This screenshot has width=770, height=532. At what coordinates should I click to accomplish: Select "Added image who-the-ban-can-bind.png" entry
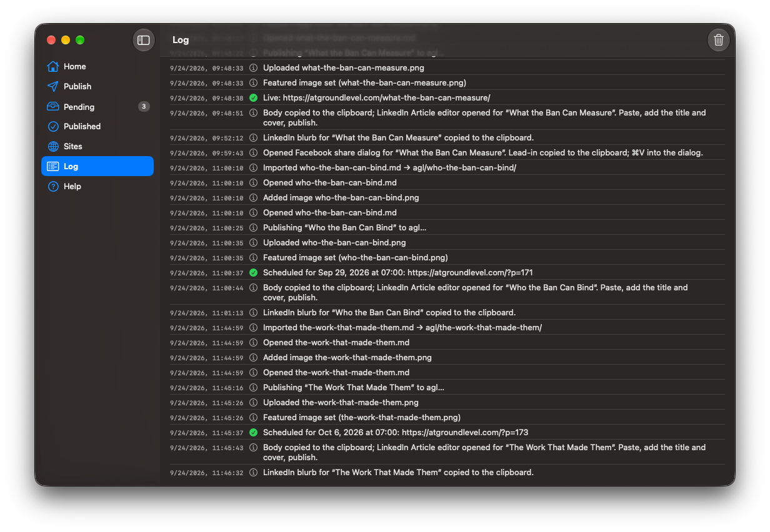(x=447, y=197)
